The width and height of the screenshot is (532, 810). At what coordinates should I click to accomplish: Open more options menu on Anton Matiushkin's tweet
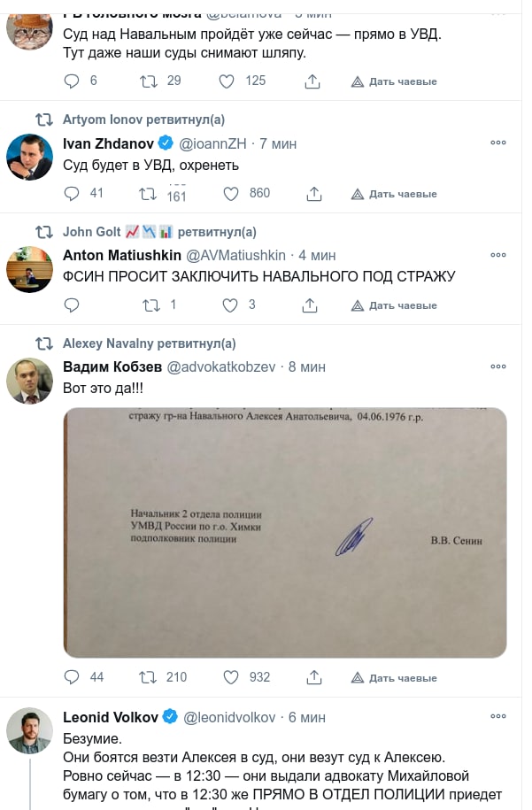click(497, 255)
